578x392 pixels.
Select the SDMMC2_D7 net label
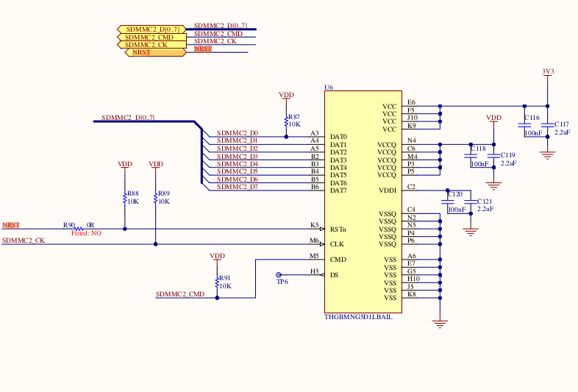coord(238,187)
